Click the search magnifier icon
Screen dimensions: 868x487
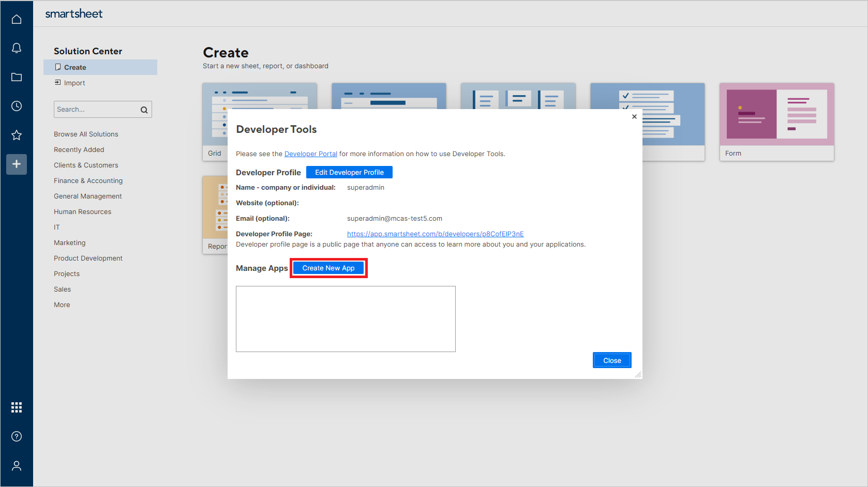pyautogui.click(x=144, y=110)
